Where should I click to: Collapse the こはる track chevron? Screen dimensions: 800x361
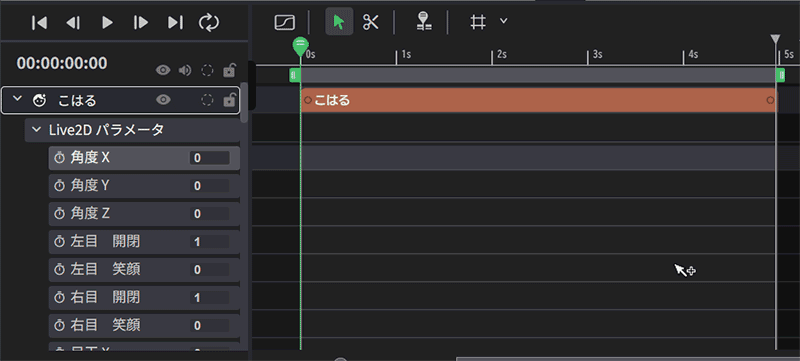click(18, 99)
